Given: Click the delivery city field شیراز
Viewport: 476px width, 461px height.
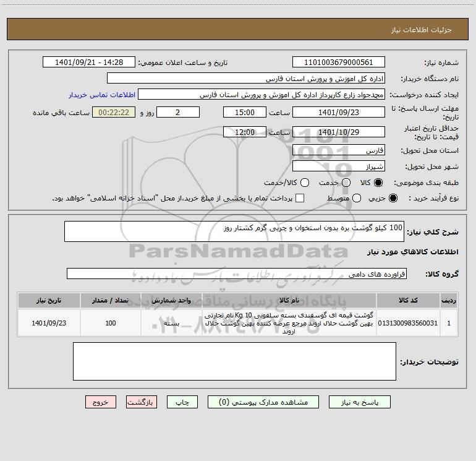Looking at the screenshot, I should [339, 166].
